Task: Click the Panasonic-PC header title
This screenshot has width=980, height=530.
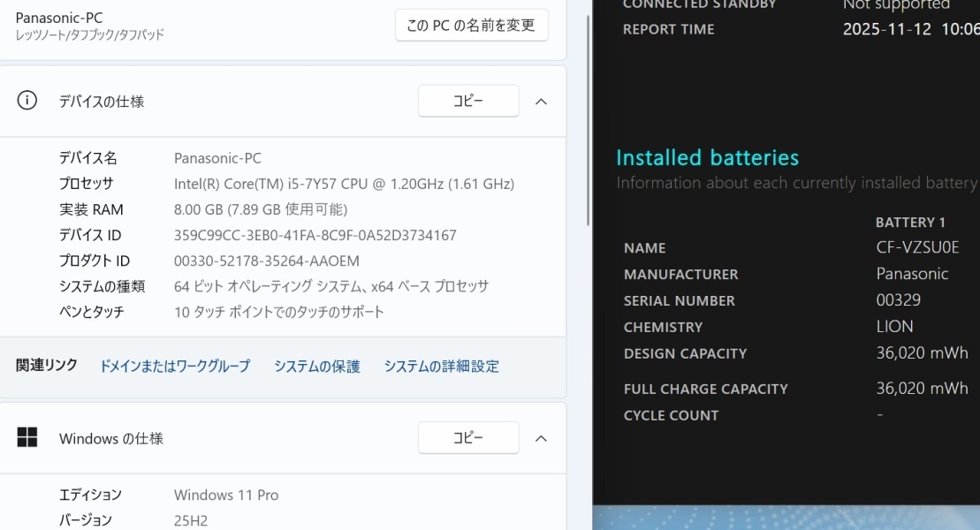Action: pos(59,18)
